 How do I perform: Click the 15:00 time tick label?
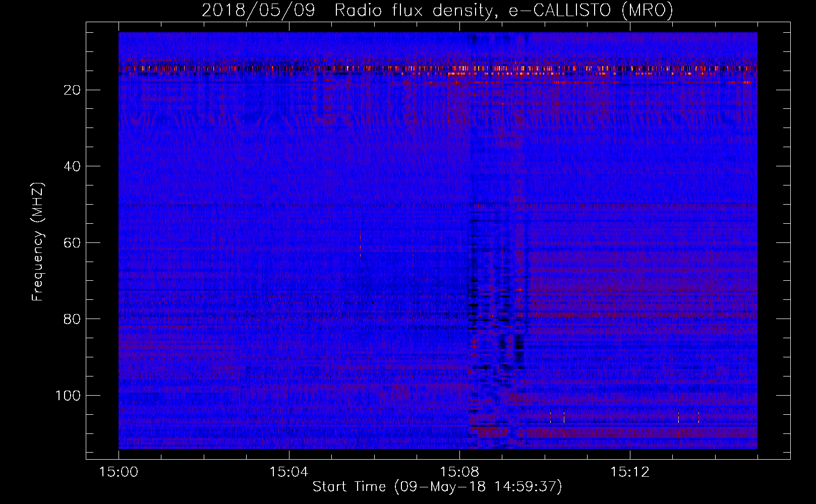pyautogui.click(x=119, y=472)
